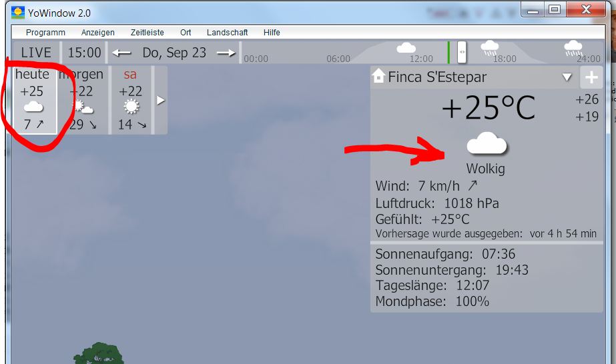
Task: Close the YoWindow window
Action: click(x=586, y=10)
